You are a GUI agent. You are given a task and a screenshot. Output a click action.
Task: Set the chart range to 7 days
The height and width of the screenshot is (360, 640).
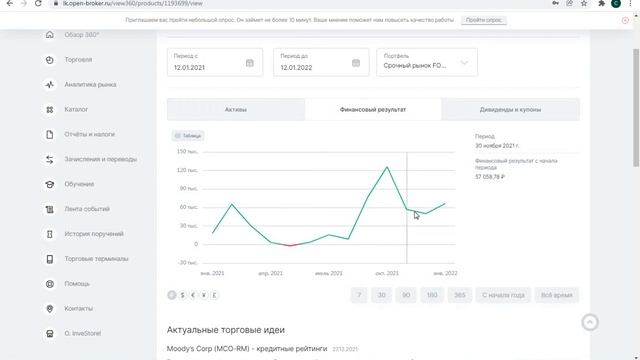(x=359, y=295)
